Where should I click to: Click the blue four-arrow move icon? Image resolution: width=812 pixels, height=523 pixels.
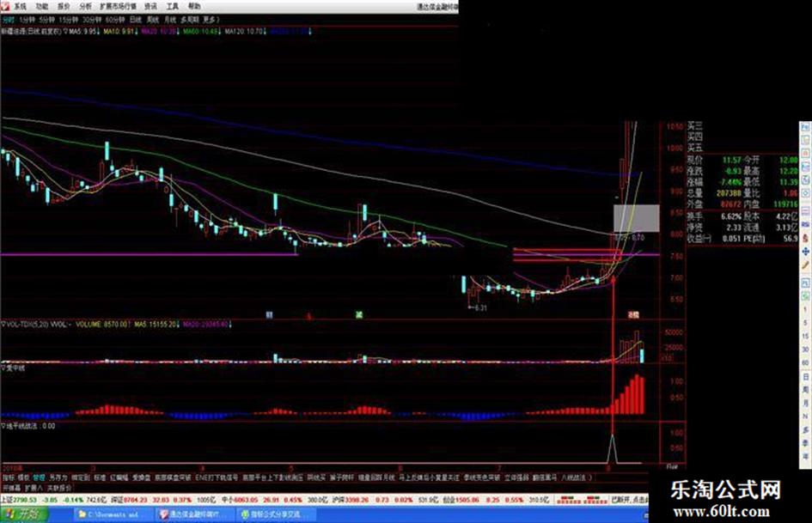pos(805,251)
